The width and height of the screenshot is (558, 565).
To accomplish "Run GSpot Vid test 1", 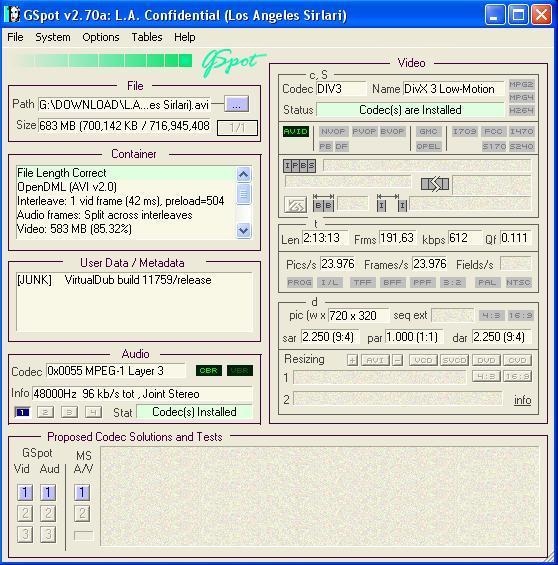I will tap(25, 492).
